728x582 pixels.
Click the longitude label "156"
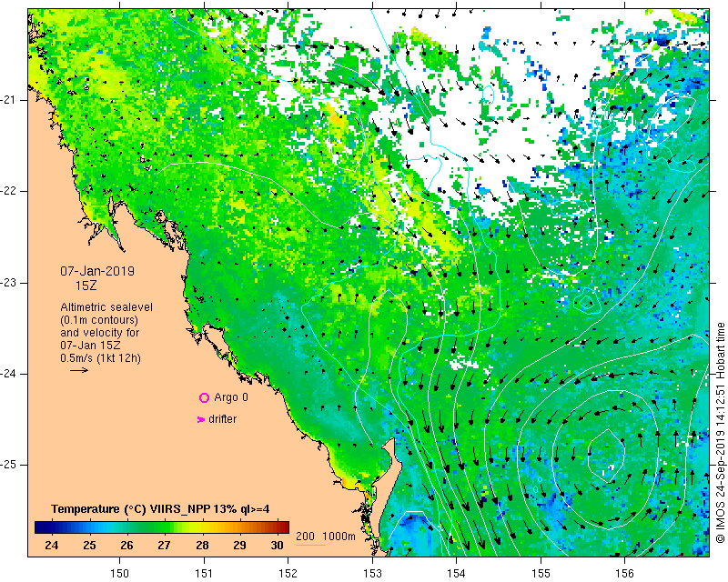(624, 574)
